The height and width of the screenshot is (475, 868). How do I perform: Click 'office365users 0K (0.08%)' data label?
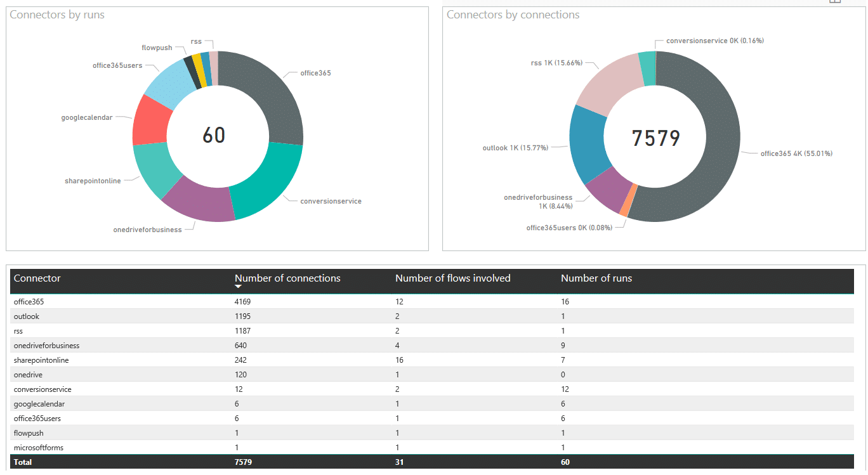pos(569,228)
